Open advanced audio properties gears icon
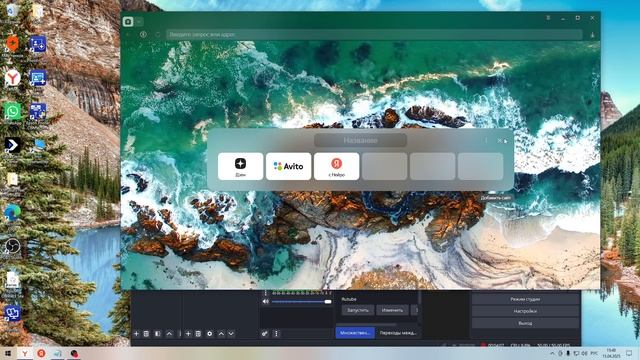This screenshot has height=360, width=640. [x=264, y=333]
